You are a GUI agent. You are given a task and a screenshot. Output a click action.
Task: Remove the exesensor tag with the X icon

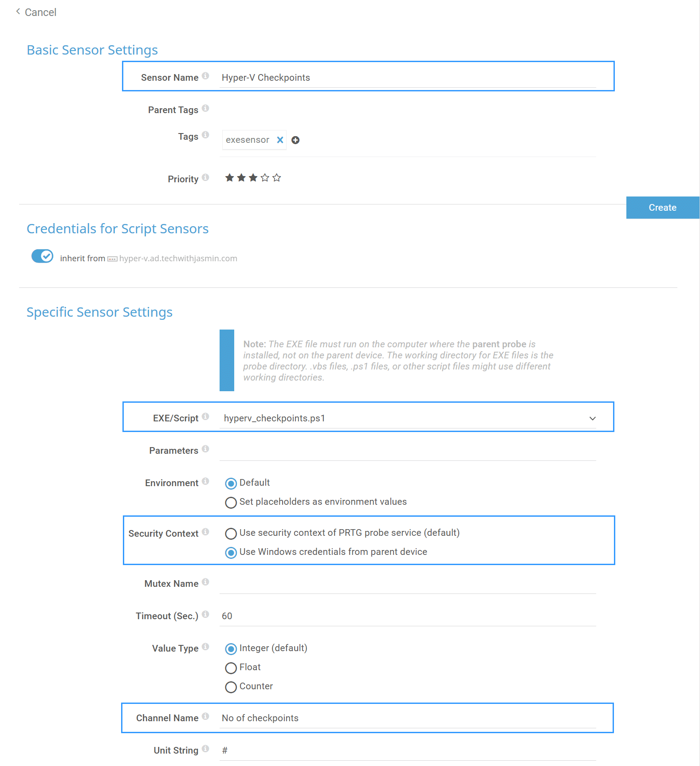280,140
